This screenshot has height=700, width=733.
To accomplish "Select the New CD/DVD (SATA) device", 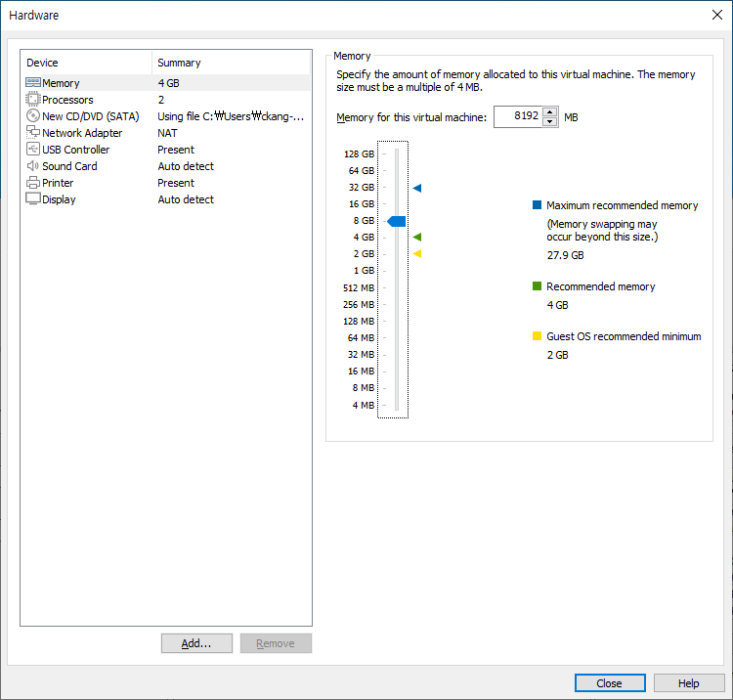I will 167,116.
